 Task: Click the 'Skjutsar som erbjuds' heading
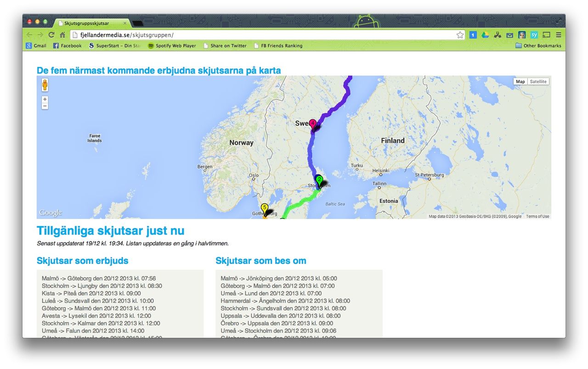pyautogui.click(x=83, y=261)
